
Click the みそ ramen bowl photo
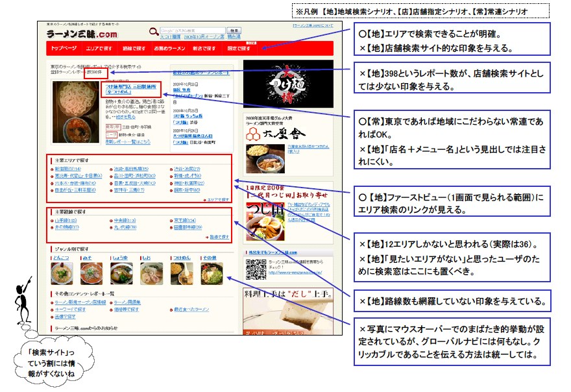point(91,273)
